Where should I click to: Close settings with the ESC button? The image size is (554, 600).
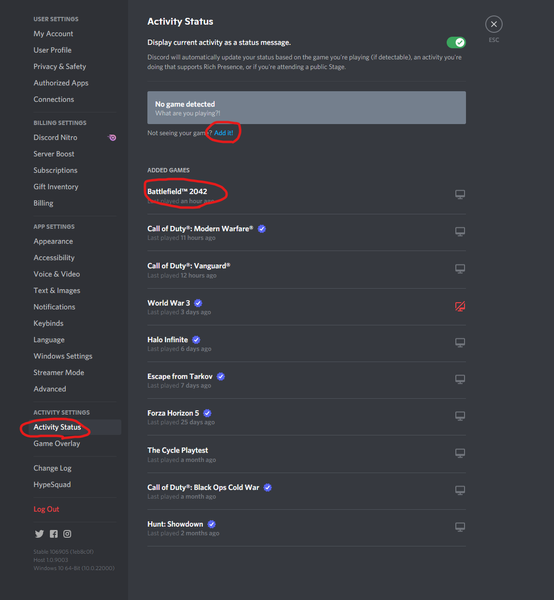(494, 24)
